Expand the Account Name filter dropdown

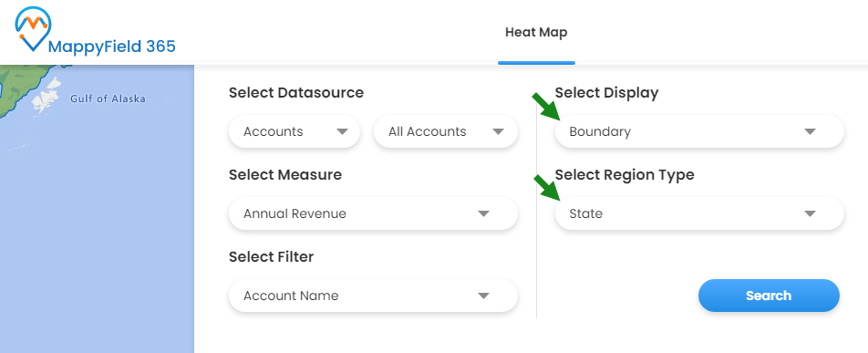(373, 296)
